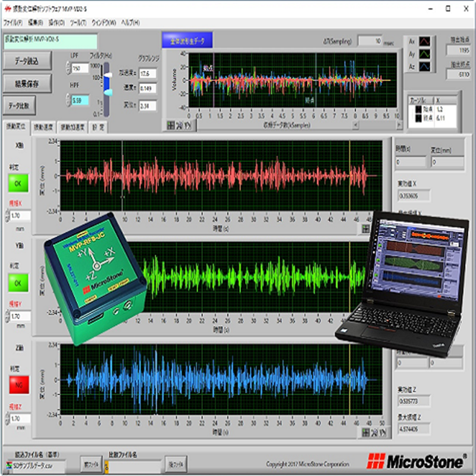The width and height of the screenshot is (476, 476).
Task: Click the green OK indicator for X axis
Action: 18,183
